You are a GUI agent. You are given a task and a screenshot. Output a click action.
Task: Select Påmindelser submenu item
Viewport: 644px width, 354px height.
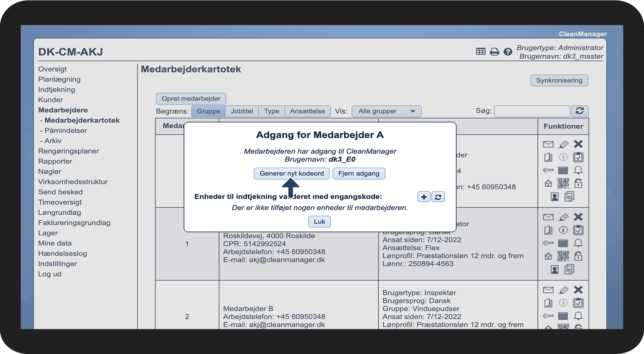66,131
